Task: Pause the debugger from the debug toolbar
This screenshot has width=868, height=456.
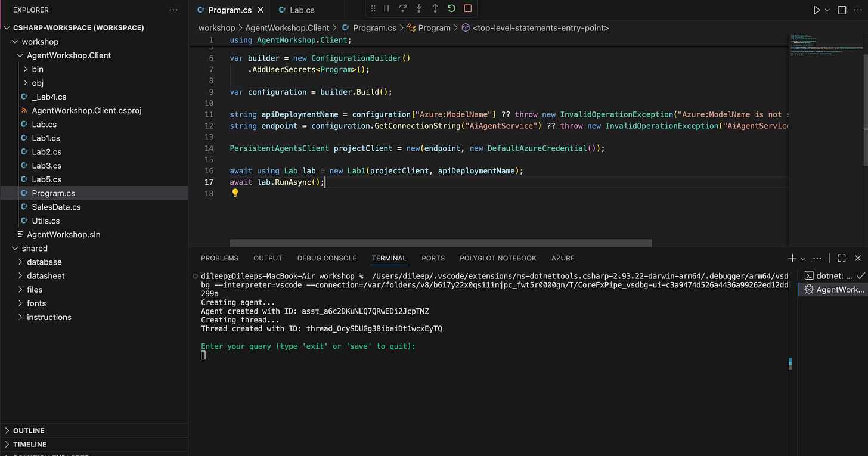Action: 386,9
